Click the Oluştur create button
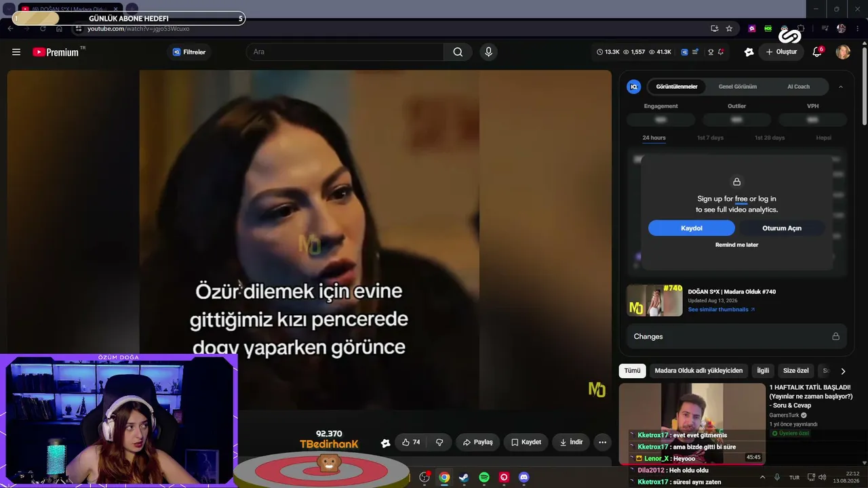 point(781,52)
